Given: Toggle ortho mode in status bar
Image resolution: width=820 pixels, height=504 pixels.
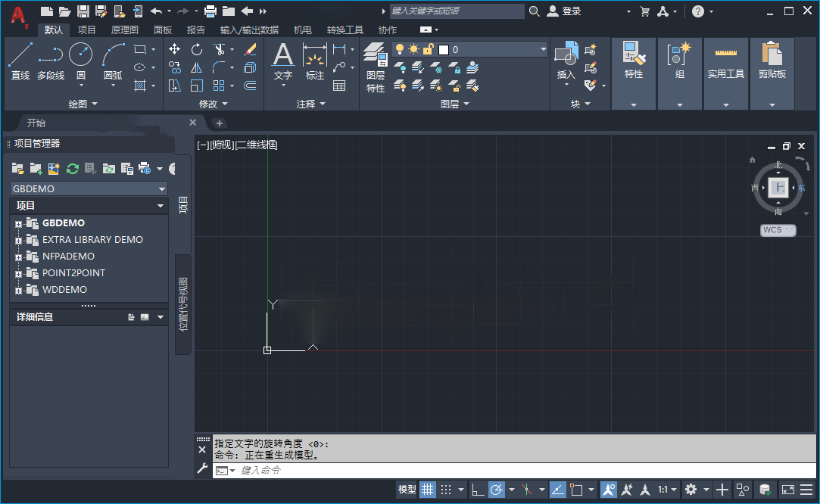Looking at the screenshot, I should [478, 490].
